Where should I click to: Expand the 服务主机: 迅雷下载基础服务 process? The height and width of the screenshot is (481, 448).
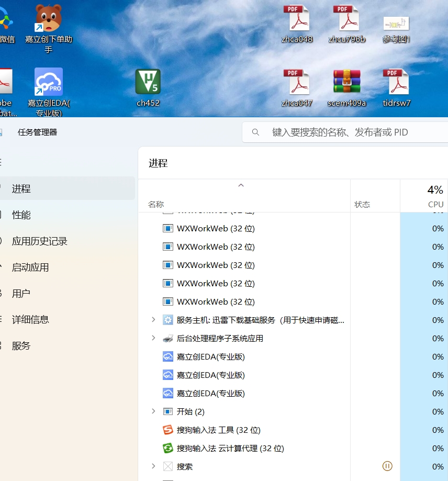click(153, 319)
